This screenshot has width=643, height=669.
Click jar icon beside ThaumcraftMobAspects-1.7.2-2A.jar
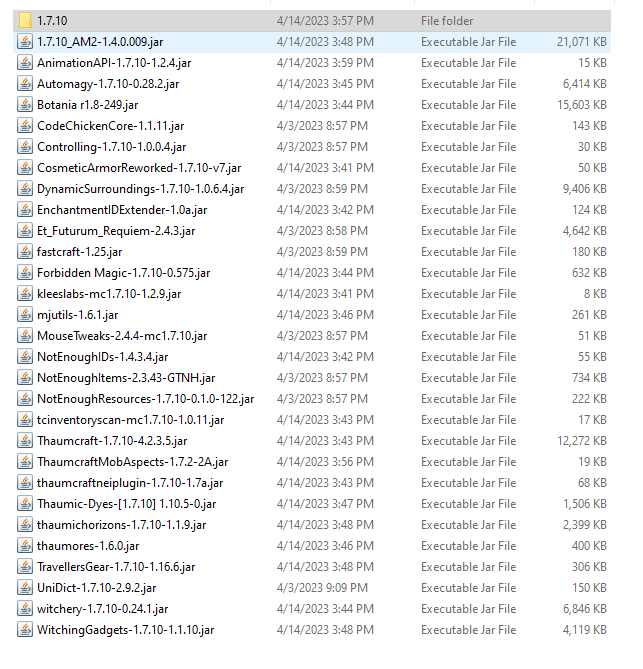25,462
